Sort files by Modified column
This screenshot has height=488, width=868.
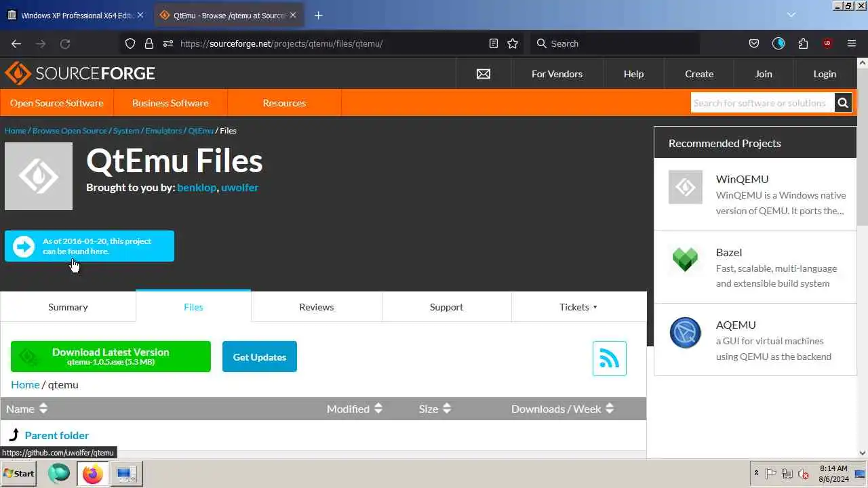tap(355, 409)
